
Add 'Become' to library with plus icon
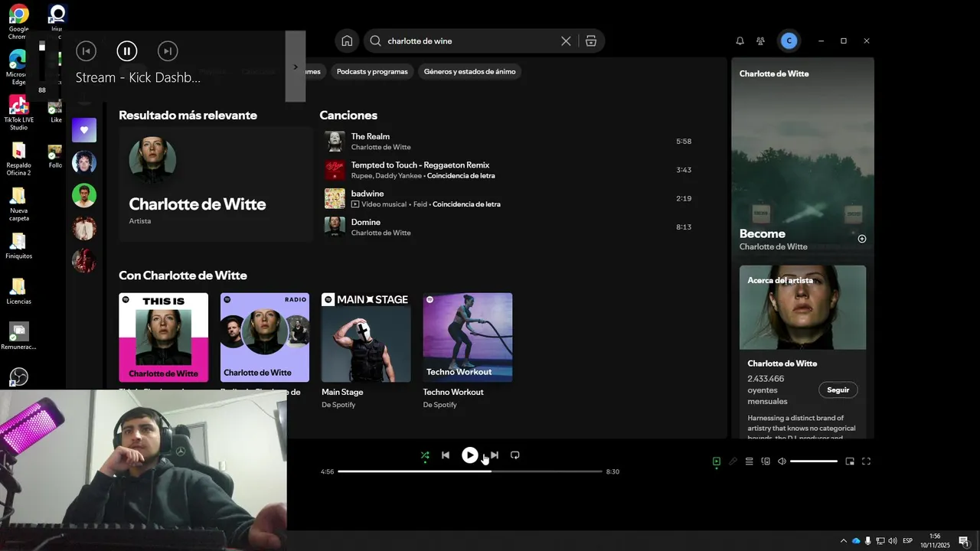[x=862, y=239]
